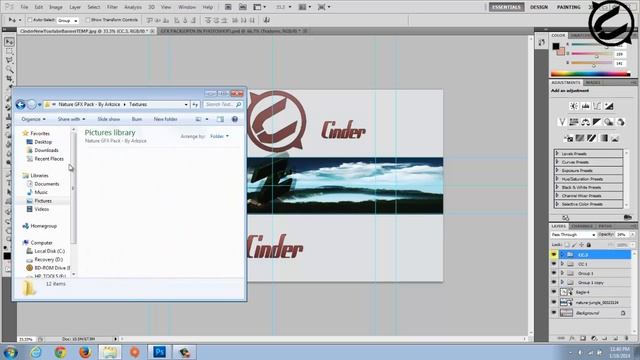Hide the Group 1 copy layer

[554, 282]
